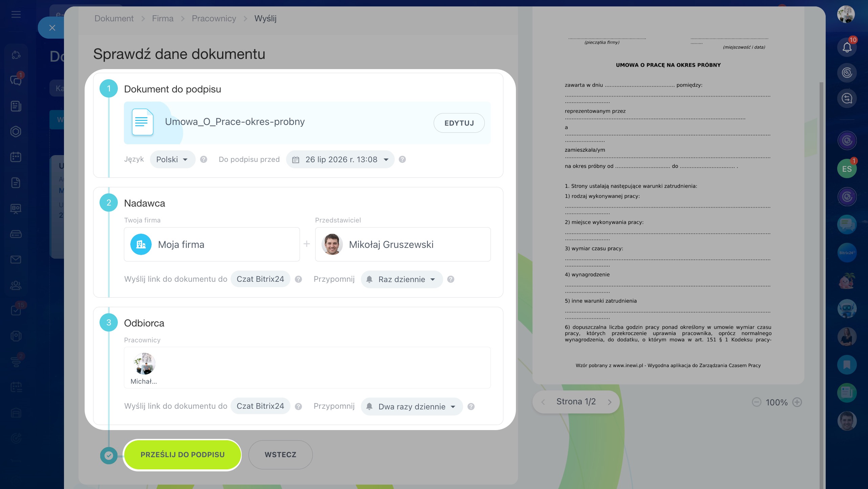Open Dwa razy dziennie reminder dropdown

(x=412, y=406)
